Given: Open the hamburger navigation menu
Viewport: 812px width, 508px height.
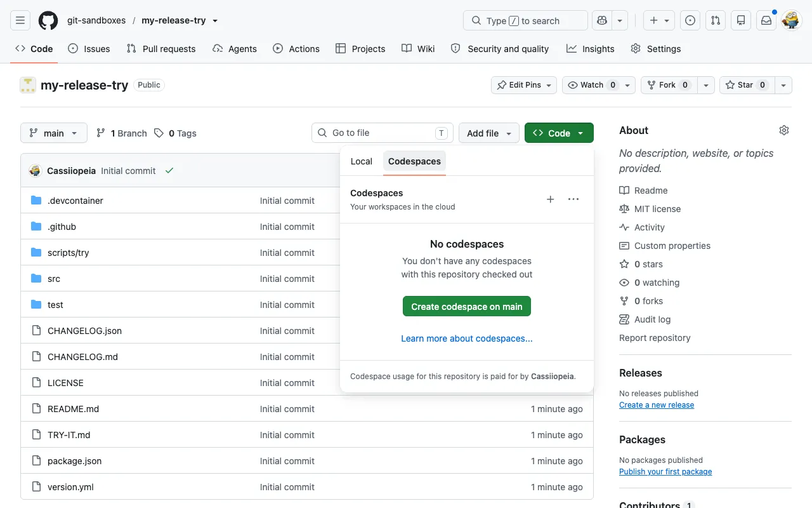Looking at the screenshot, I should point(20,20).
